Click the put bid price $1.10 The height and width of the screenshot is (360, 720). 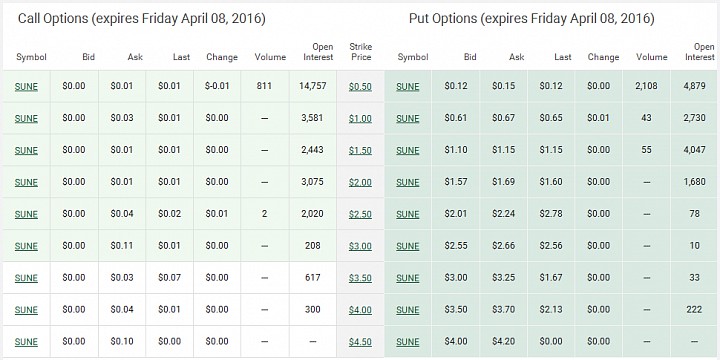[456, 150]
